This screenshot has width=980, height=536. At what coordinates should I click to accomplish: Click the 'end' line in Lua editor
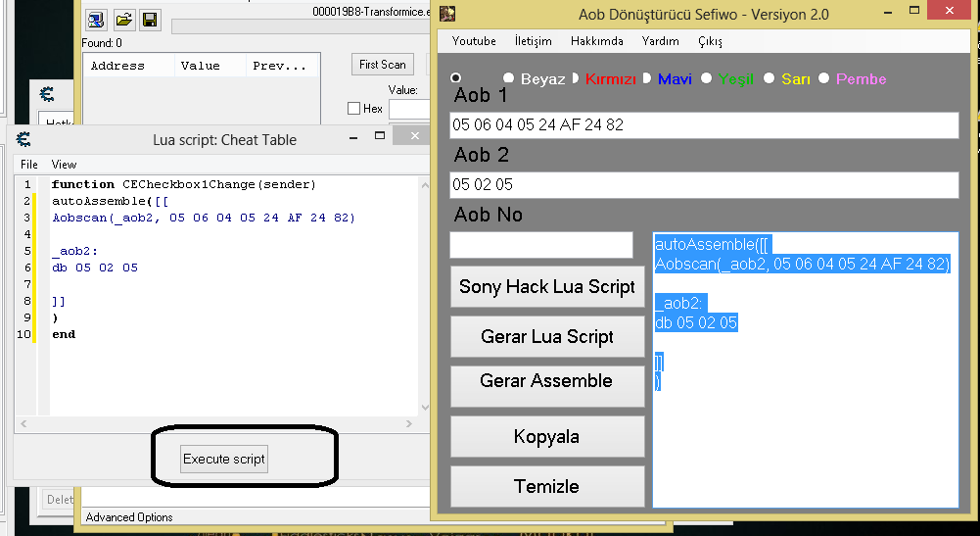coord(64,334)
